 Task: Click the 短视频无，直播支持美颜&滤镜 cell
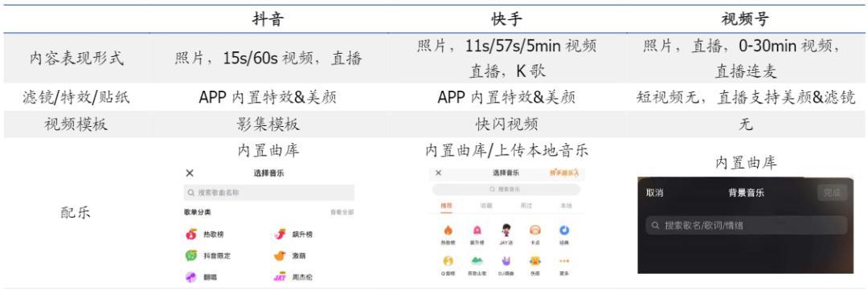(x=746, y=97)
